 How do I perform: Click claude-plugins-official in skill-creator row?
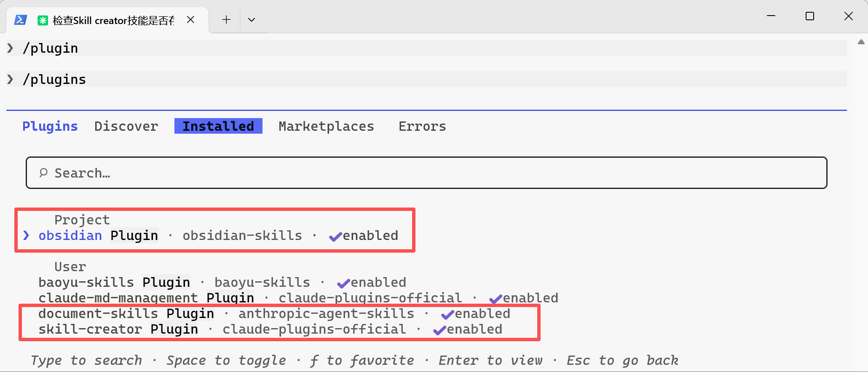314,329
